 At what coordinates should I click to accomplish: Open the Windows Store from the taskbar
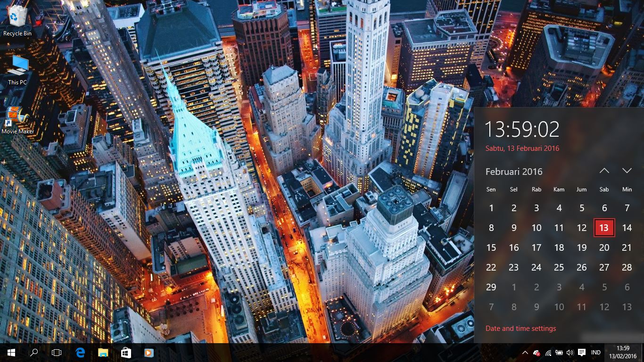click(126, 353)
